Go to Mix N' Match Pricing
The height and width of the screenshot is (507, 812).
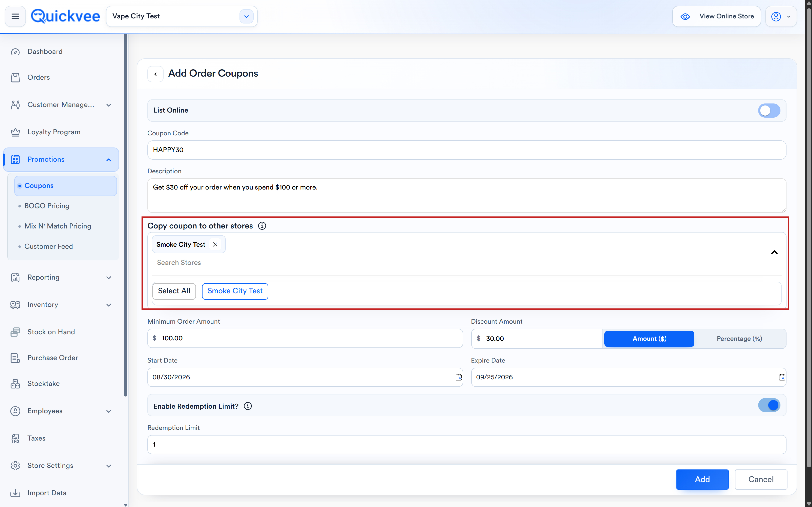pos(58,226)
